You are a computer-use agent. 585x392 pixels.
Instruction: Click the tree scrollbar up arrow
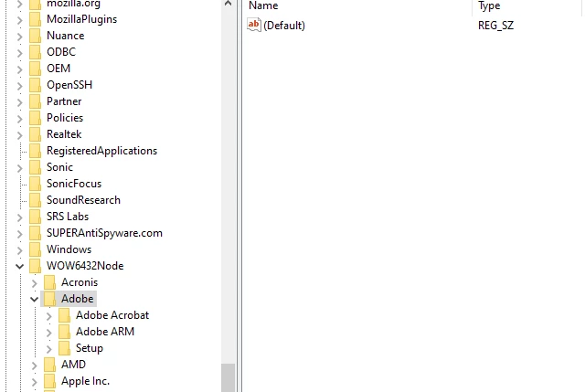click(228, 4)
